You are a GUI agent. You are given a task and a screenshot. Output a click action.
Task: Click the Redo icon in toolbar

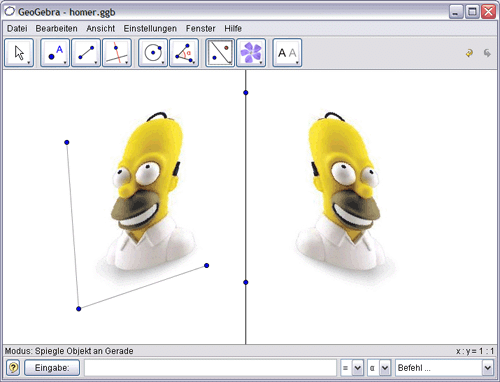(487, 53)
